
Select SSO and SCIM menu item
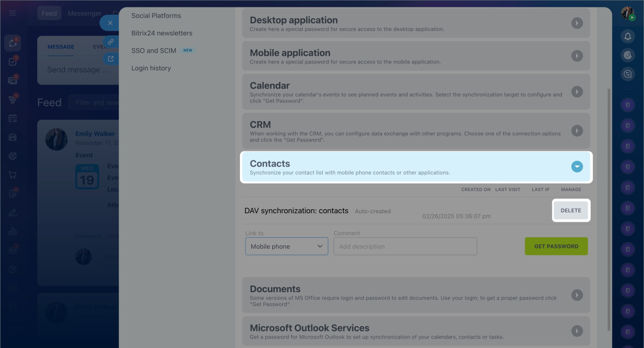click(154, 50)
